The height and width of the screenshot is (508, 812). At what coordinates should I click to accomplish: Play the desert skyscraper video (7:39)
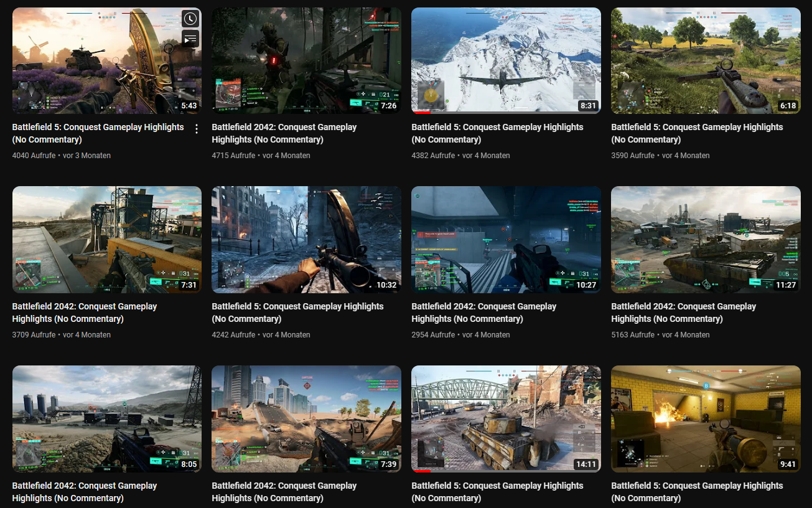[x=306, y=419]
